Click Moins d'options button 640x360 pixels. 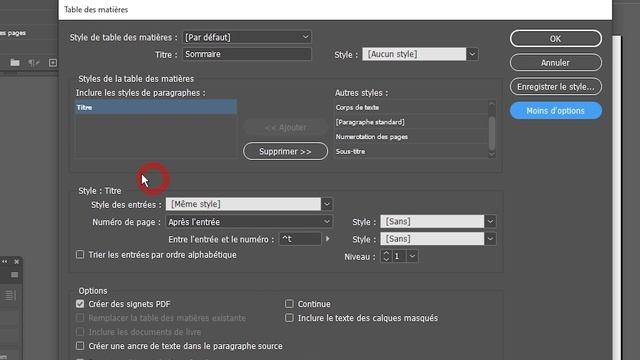click(556, 111)
